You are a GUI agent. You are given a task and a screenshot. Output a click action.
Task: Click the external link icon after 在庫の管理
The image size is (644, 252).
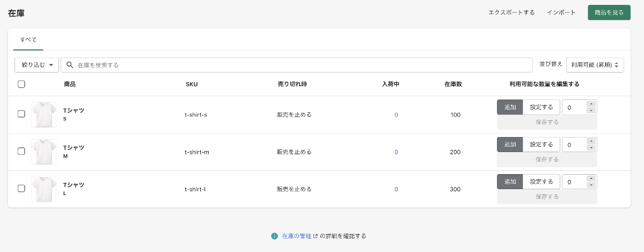point(316,236)
